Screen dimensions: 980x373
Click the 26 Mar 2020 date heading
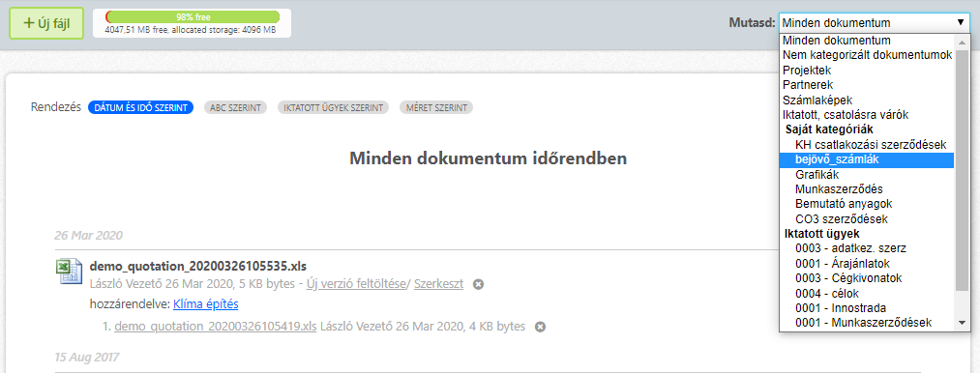pos(88,236)
